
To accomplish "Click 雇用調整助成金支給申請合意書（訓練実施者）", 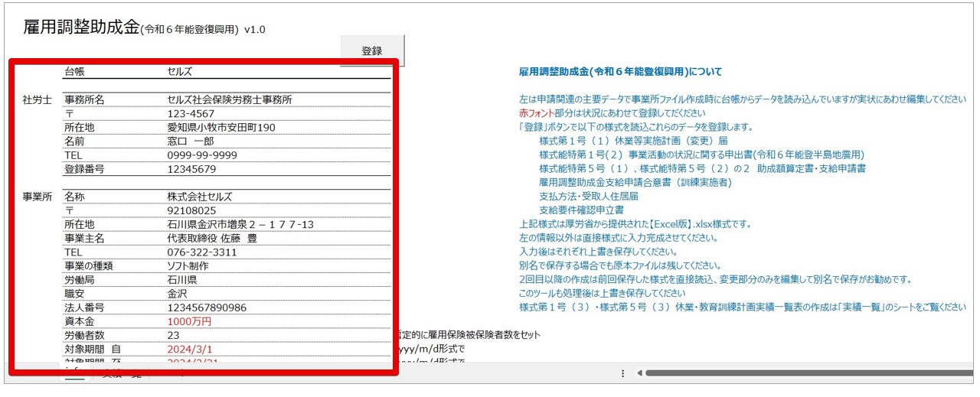I will click(635, 182).
